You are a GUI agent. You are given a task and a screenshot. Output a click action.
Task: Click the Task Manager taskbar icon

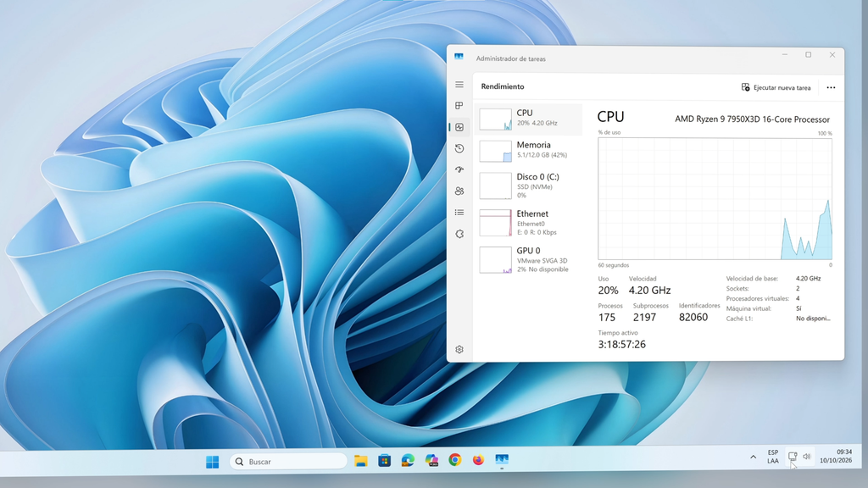tap(502, 460)
